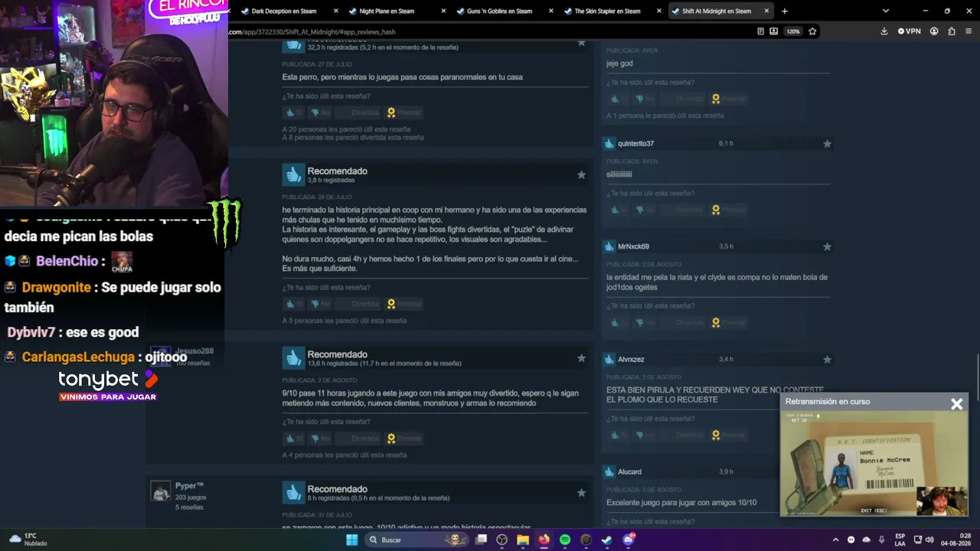Image resolution: width=980 pixels, height=551 pixels.
Task: Click the star icon on the 3,8 h review
Action: 581,174
